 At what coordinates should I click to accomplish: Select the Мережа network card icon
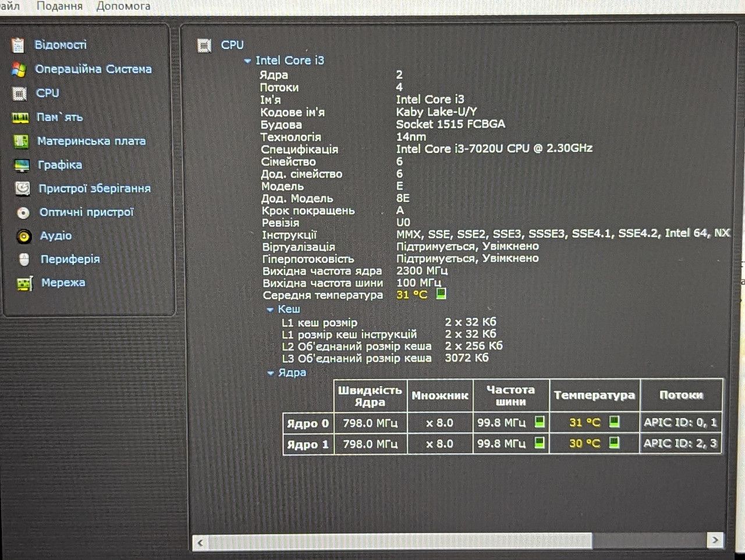pos(24,283)
